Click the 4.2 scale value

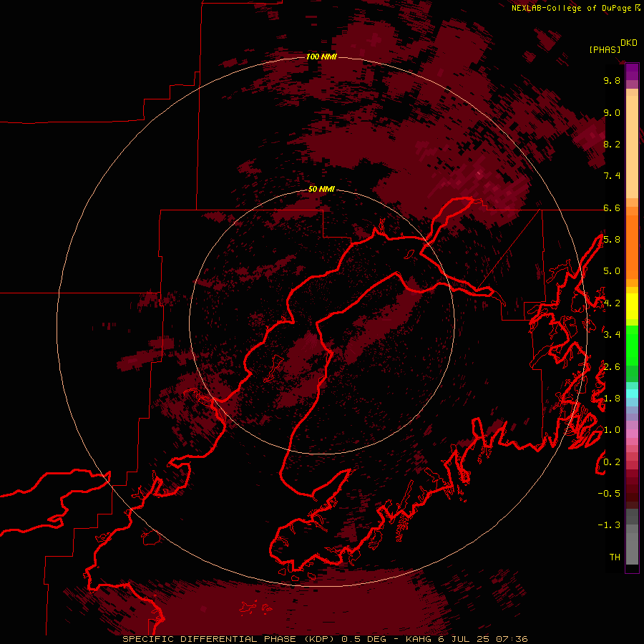click(612, 303)
